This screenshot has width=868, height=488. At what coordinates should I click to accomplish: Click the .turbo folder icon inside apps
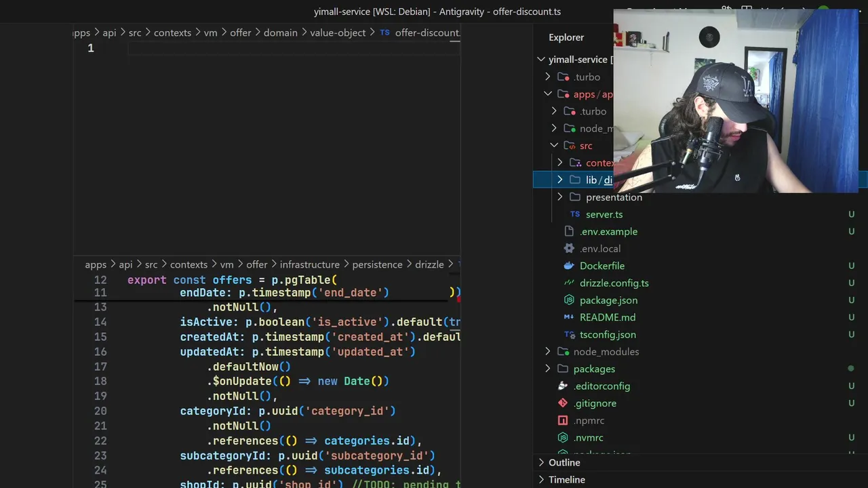pos(569,111)
